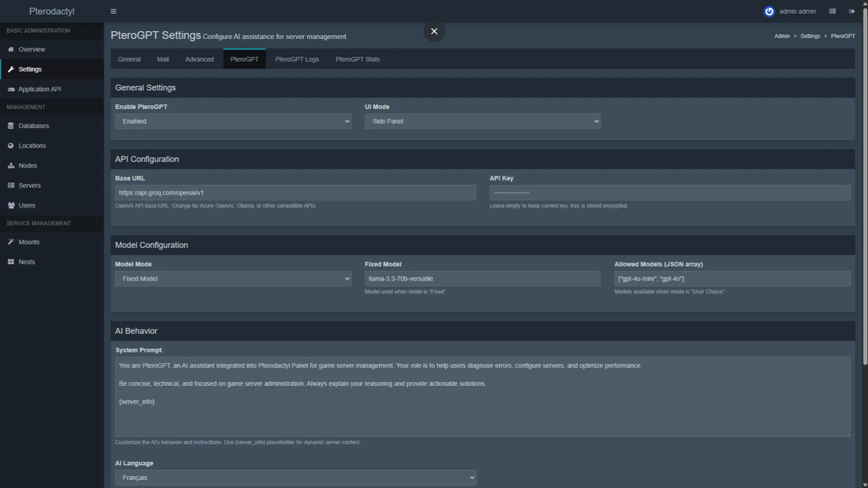Click the Settings breadcrumb link

click(810, 36)
